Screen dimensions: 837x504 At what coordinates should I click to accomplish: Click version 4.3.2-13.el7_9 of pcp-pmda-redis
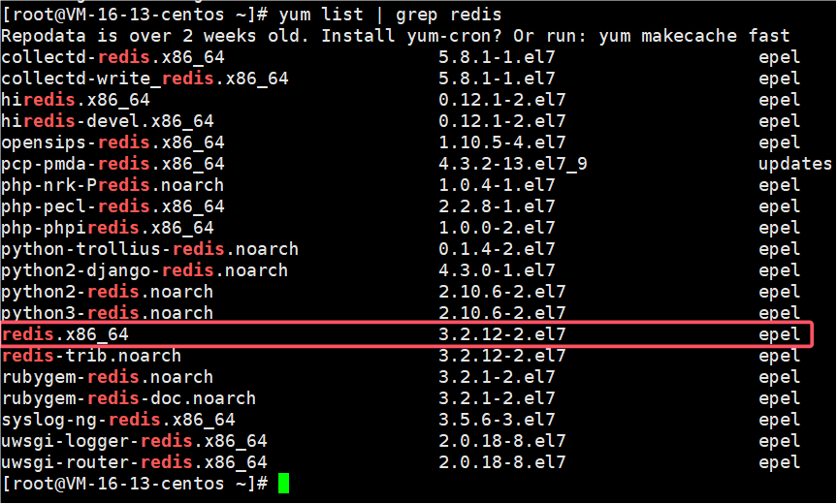click(x=513, y=164)
